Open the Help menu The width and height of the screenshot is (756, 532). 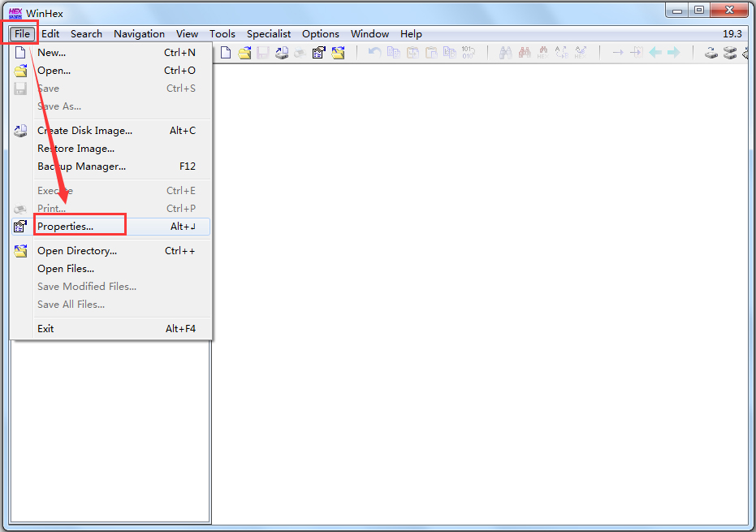coord(411,34)
